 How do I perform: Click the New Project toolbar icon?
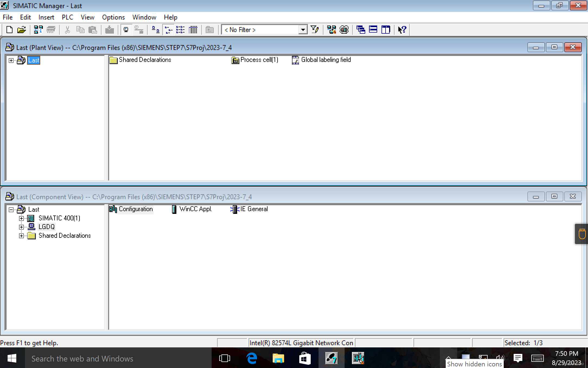point(9,30)
